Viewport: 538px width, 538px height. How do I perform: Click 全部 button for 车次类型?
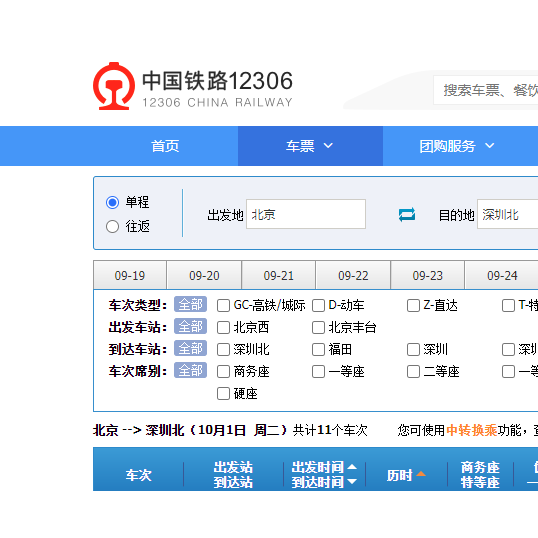(190, 304)
